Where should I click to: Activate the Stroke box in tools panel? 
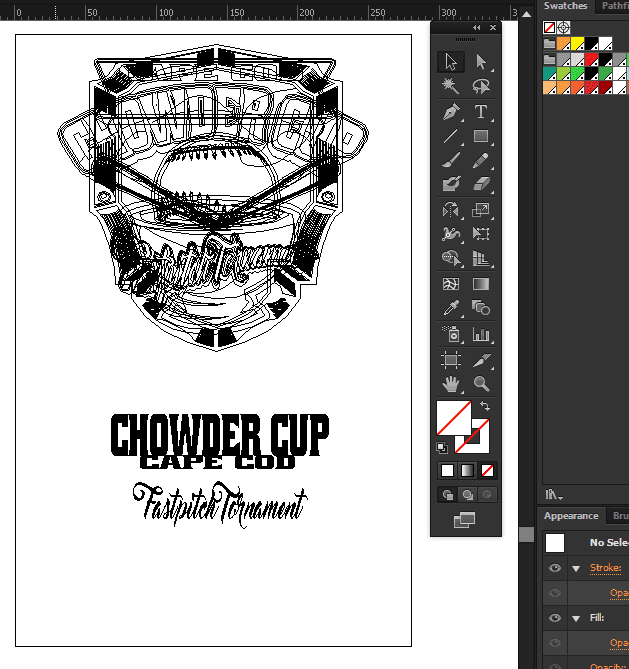[481, 444]
